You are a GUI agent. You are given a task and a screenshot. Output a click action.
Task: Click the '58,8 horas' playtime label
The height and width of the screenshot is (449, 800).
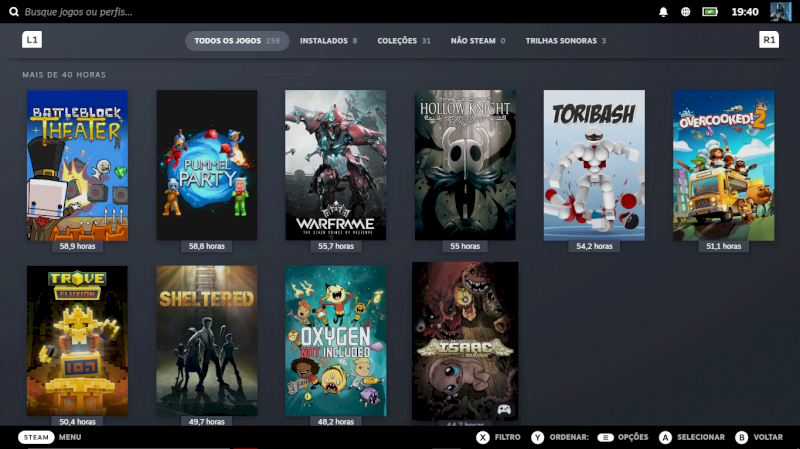pyautogui.click(x=207, y=246)
